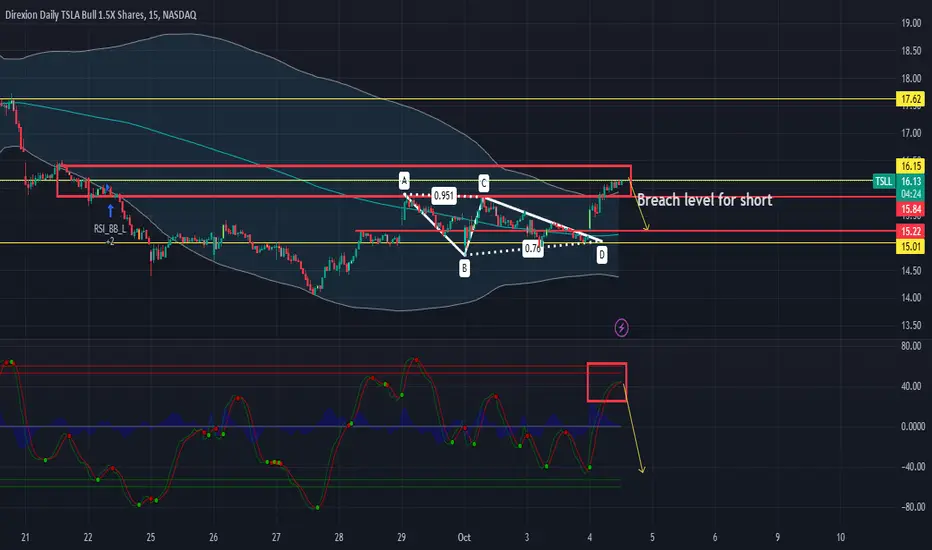Click the 14.00 price axis value

[x=911, y=298]
